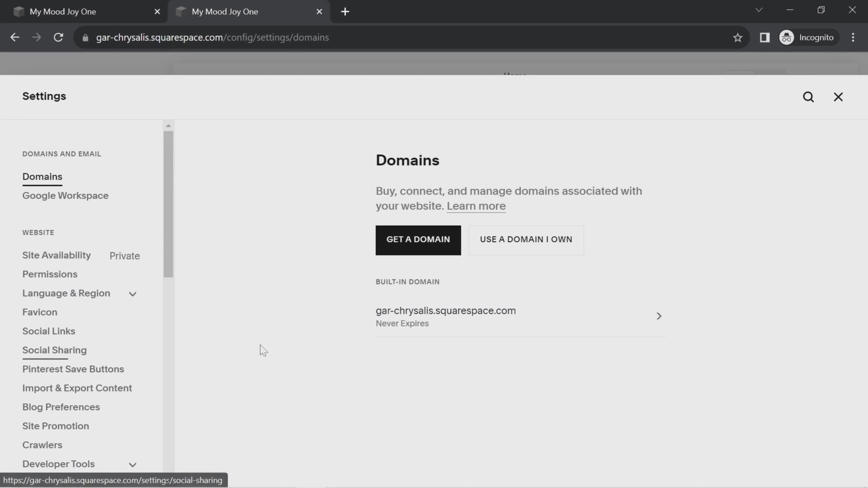Close the Settings panel with X
The height and width of the screenshot is (488, 868).
tap(838, 97)
